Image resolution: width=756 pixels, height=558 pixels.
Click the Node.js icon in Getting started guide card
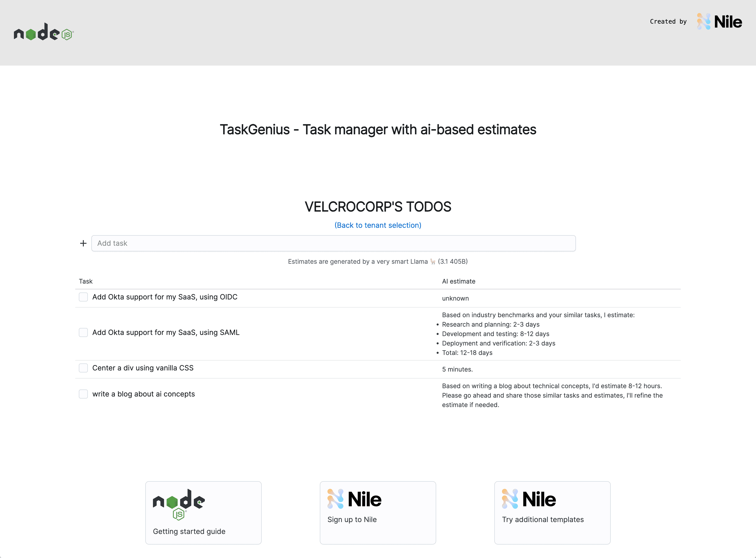tap(178, 502)
